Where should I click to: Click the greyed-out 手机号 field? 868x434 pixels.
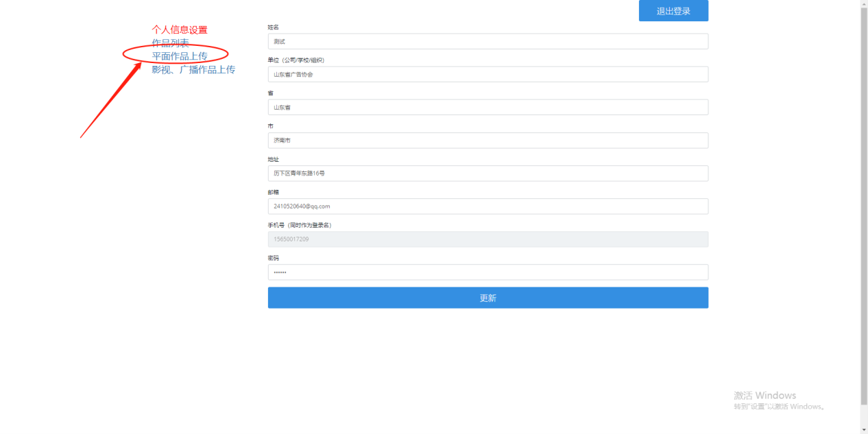coord(487,239)
